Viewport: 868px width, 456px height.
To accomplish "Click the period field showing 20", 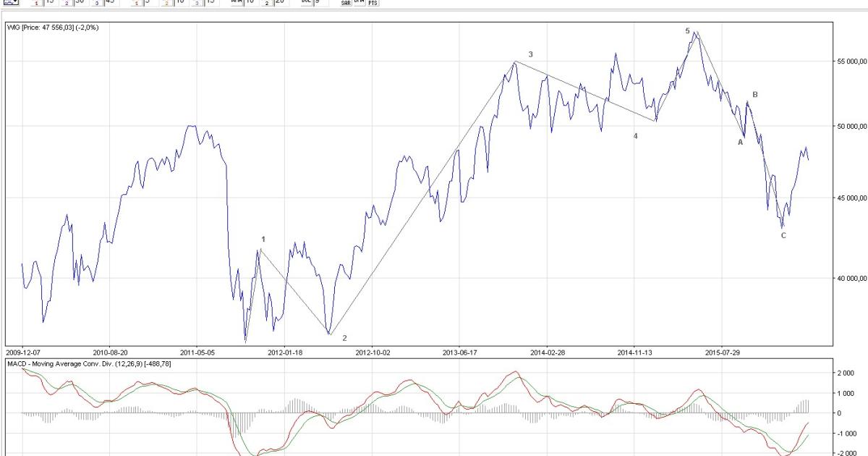I will tap(278, 2).
